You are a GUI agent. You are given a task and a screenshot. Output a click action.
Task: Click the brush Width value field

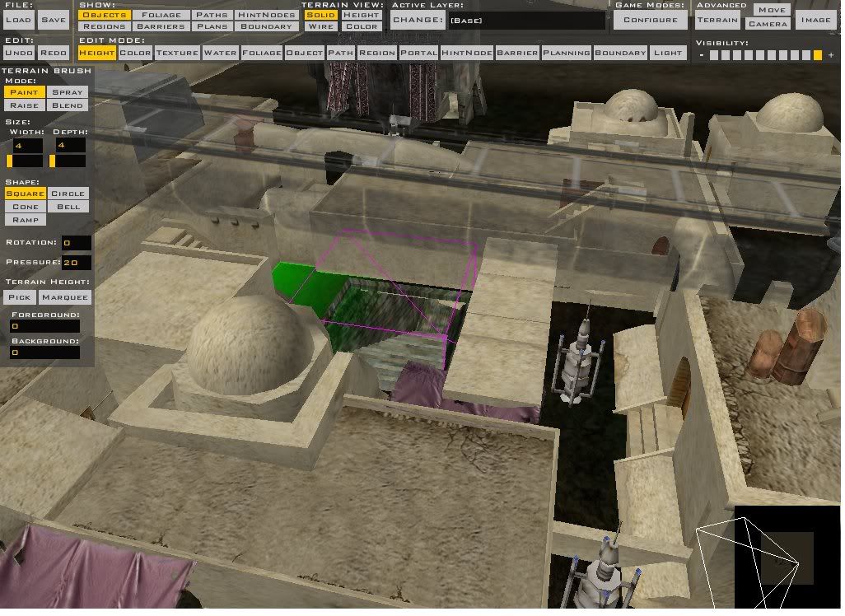pyautogui.click(x=27, y=146)
